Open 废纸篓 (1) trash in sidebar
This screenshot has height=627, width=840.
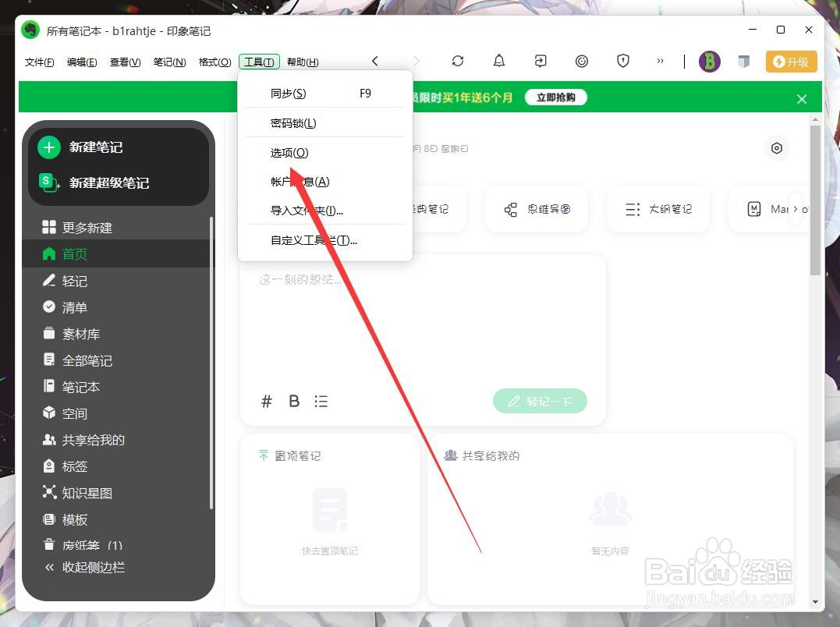coord(117,544)
